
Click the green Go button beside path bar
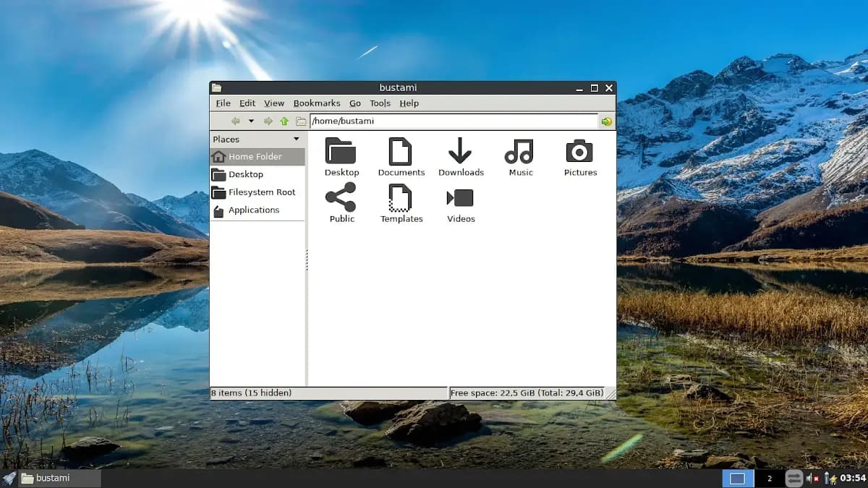606,121
